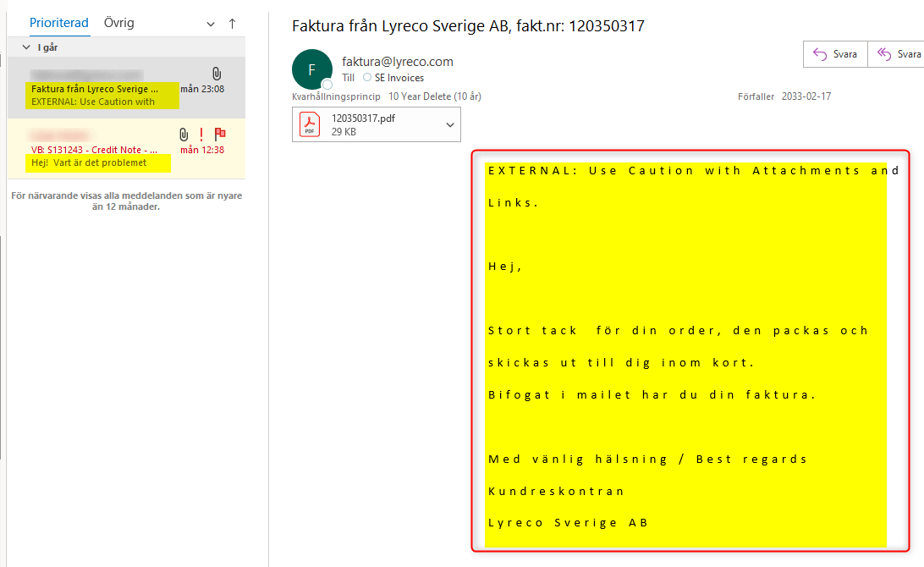Open the 'VB: S131243 - Credit Note' message
Screen dimensions: 924x567
pyautogui.click(x=126, y=149)
